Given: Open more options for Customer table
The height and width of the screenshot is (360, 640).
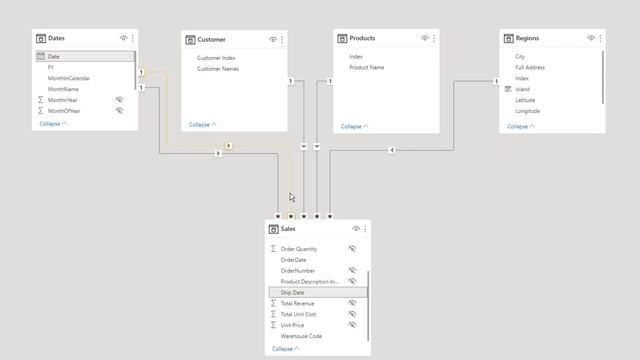Looking at the screenshot, I should coord(282,40).
